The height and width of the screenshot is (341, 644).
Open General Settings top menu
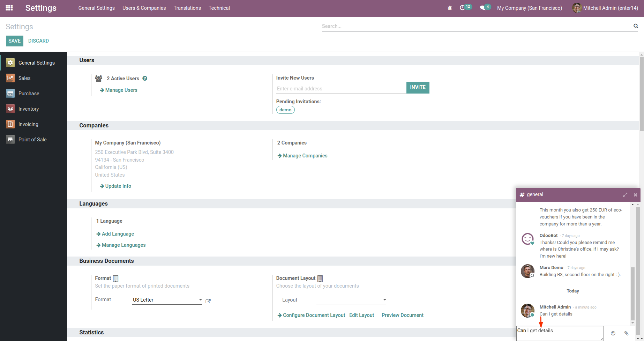coord(97,8)
